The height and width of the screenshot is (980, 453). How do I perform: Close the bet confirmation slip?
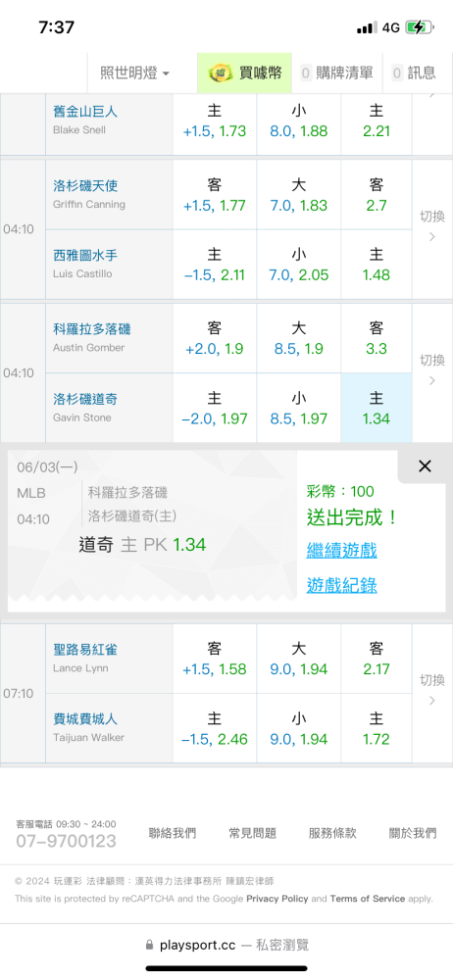425,466
